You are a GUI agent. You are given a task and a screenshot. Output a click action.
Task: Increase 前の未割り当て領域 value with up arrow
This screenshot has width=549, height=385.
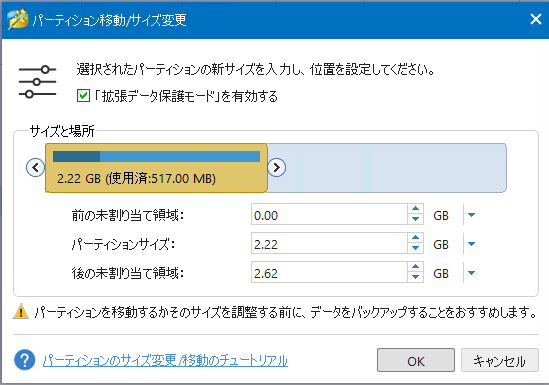pos(416,209)
